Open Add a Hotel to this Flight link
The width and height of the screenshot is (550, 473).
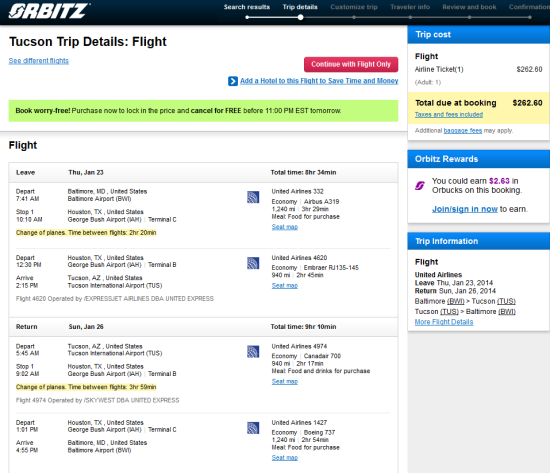pos(319,81)
